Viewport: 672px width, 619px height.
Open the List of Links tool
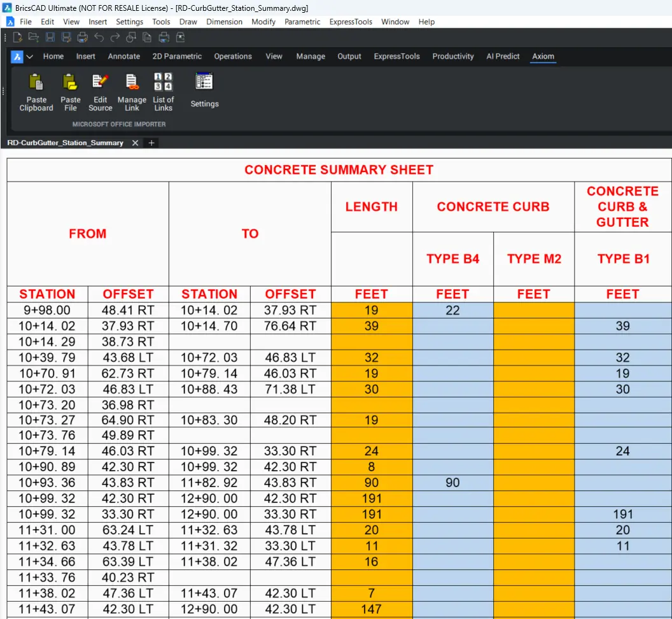[163, 83]
